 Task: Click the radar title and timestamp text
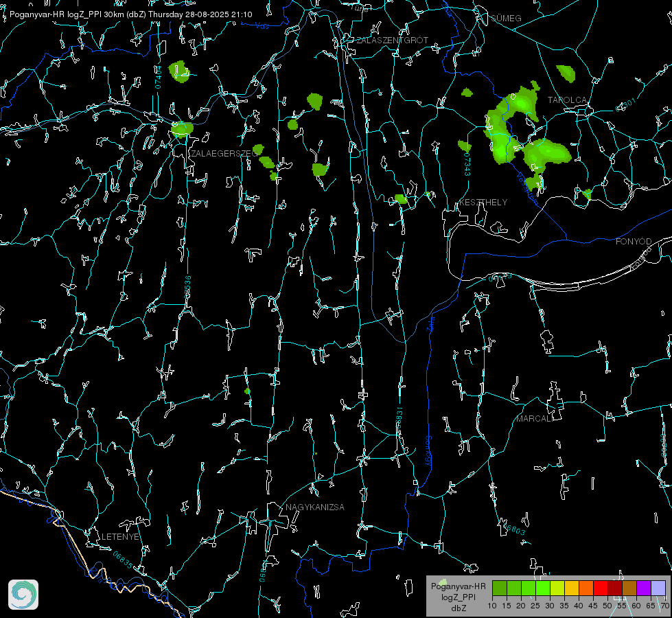pyautogui.click(x=130, y=14)
